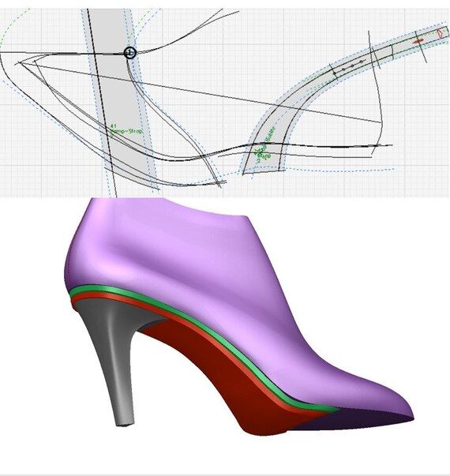This screenshot has height=476, width=450.
Task: Click the pointed apex of pattern lines
Action: [x=19, y=63]
